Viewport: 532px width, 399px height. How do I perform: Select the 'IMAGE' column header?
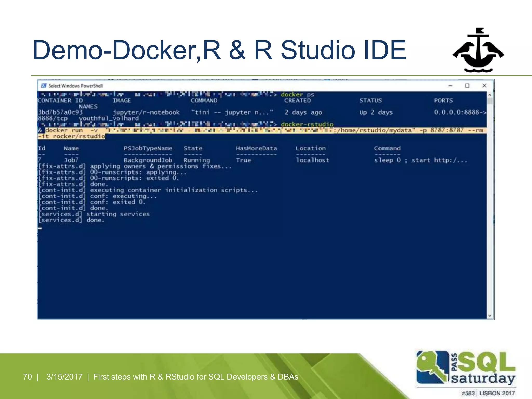point(122,101)
